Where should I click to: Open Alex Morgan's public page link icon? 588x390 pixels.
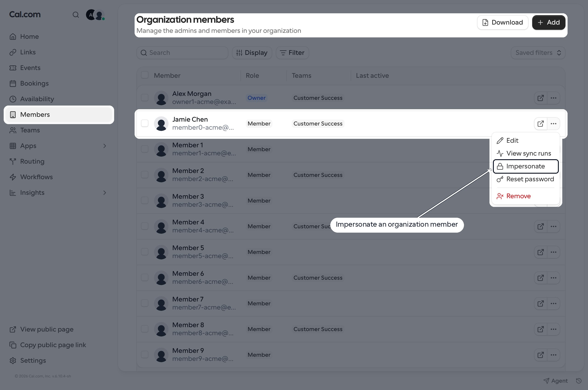pyautogui.click(x=540, y=98)
